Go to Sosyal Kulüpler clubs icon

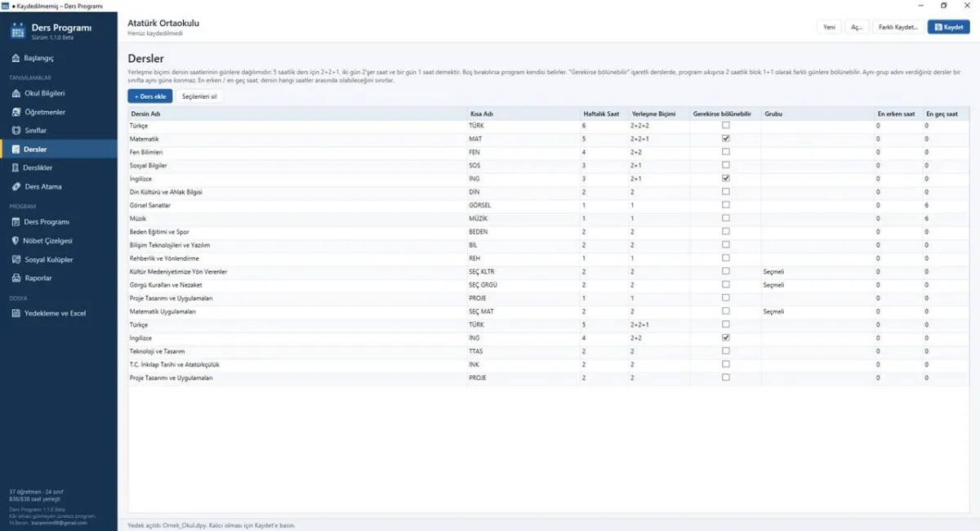16,260
